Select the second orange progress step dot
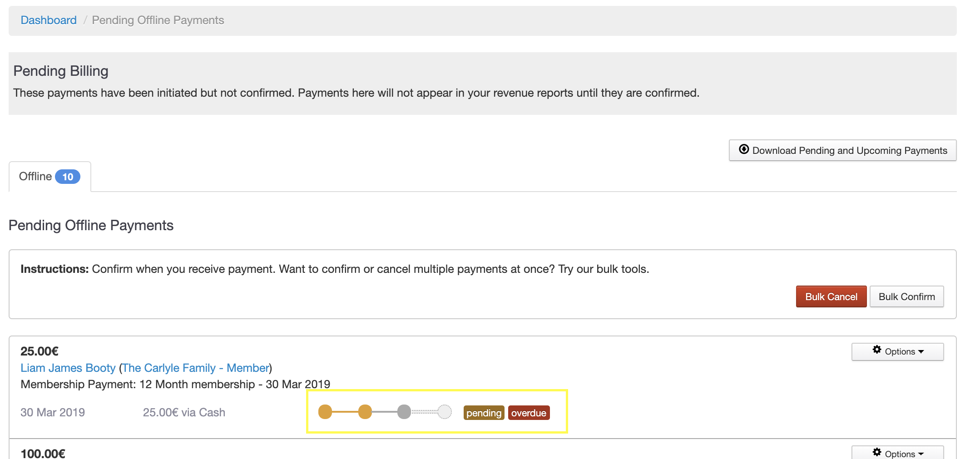This screenshot has height=459, width=980. click(365, 412)
